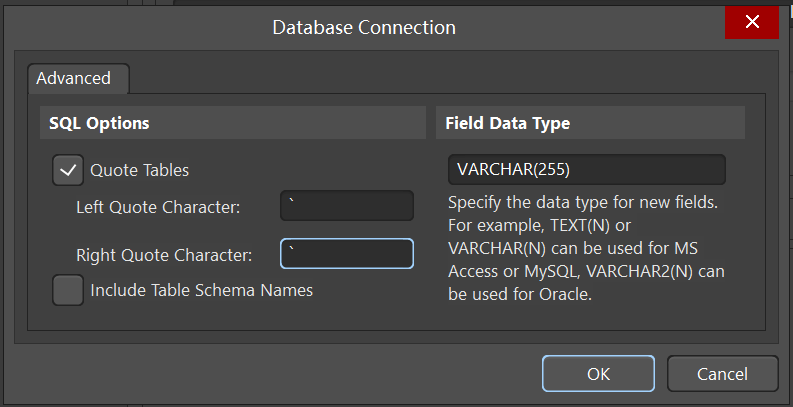Click the 'Specify the data type' hint line
The width and height of the screenshot is (793, 407).
coord(583,203)
